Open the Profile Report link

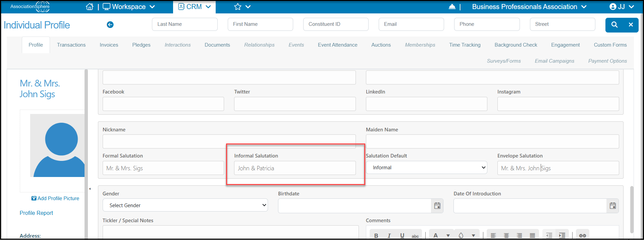(x=36, y=213)
